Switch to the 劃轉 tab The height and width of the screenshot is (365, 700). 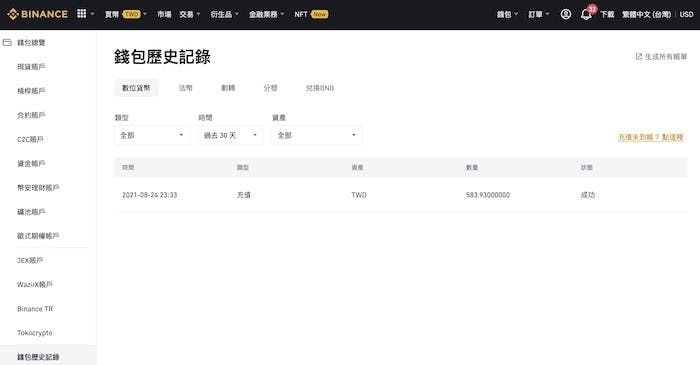[228, 88]
